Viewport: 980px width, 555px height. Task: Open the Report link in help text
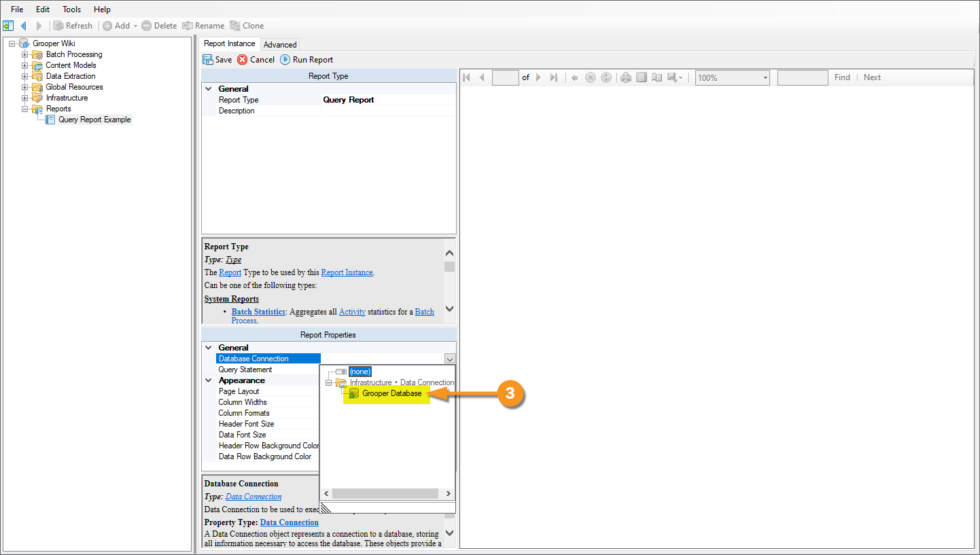pyautogui.click(x=230, y=272)
